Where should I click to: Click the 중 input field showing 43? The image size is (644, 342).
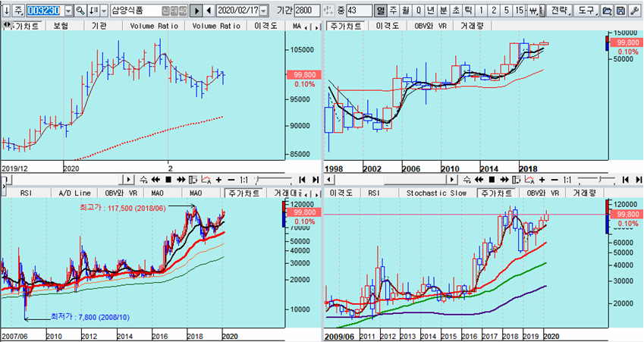[360, 11]
